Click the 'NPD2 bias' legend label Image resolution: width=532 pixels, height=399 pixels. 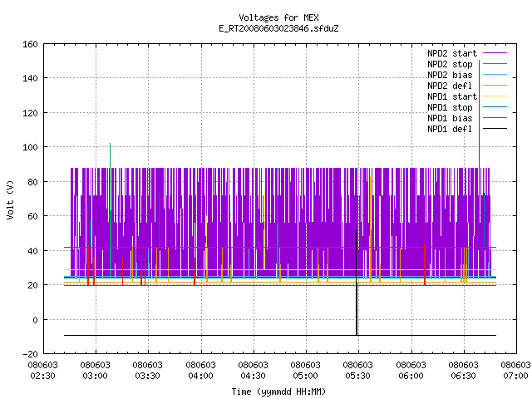450,75
